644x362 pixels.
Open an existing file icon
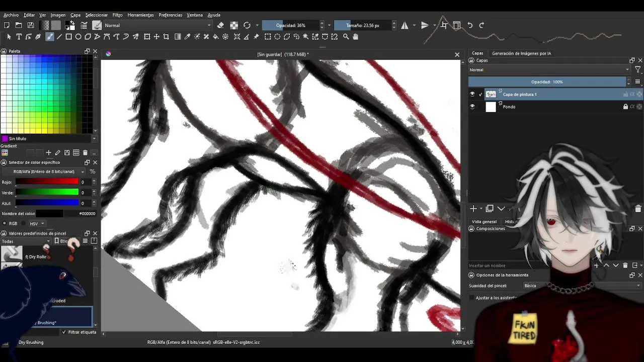point(19,25)
